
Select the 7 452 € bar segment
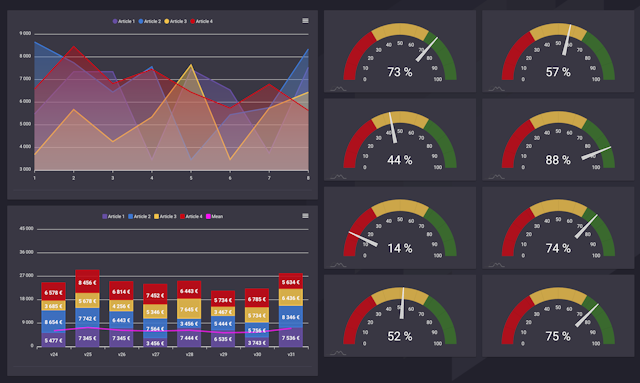155,294
